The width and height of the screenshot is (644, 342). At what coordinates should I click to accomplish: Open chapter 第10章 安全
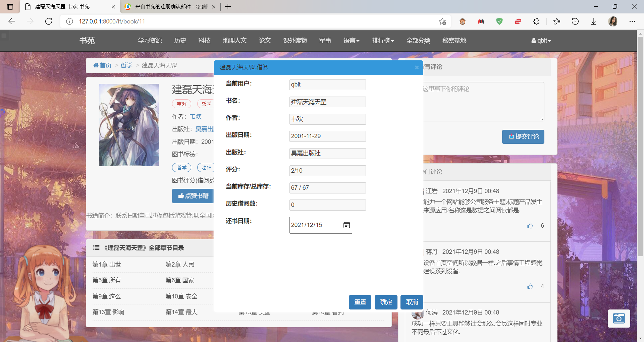click(181, 296)
